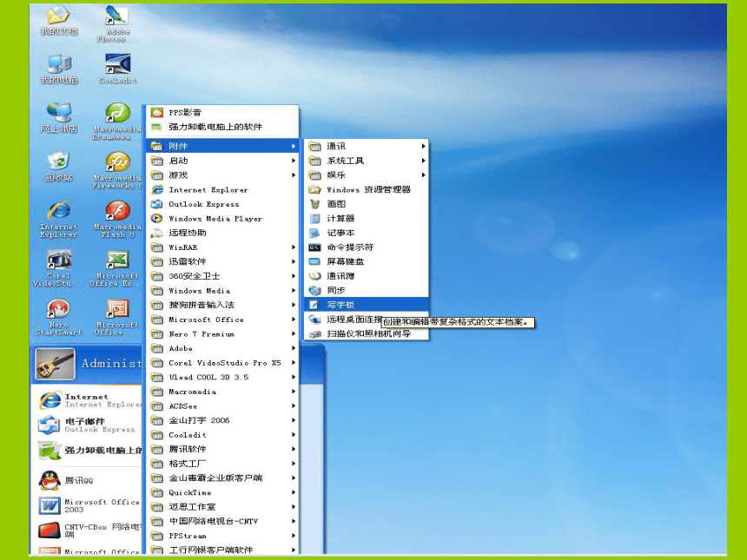Open 我的文档 desktop icon
Screen dimensions: 747x560
[x=58, y=21]
